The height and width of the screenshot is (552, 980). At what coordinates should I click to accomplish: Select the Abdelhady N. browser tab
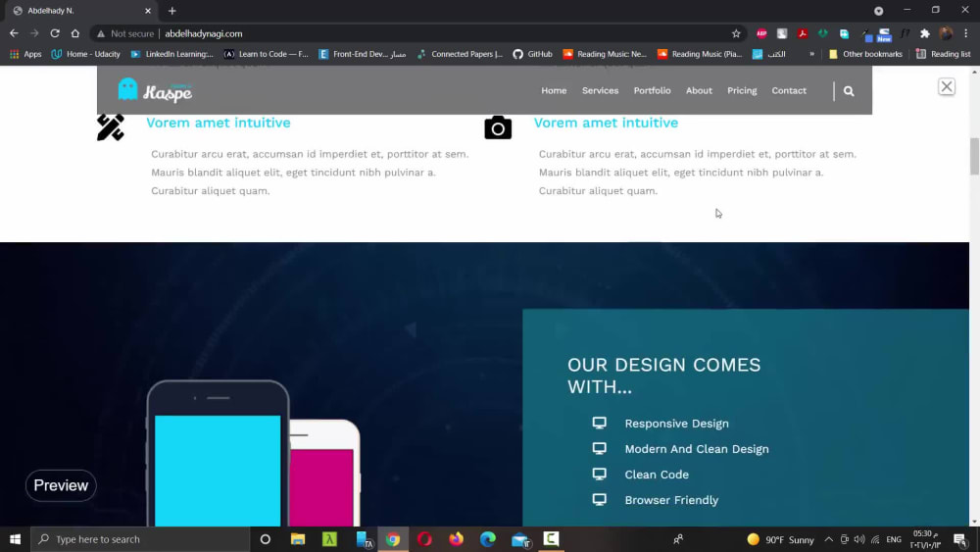pyautogui.click(x=81, y=11)
